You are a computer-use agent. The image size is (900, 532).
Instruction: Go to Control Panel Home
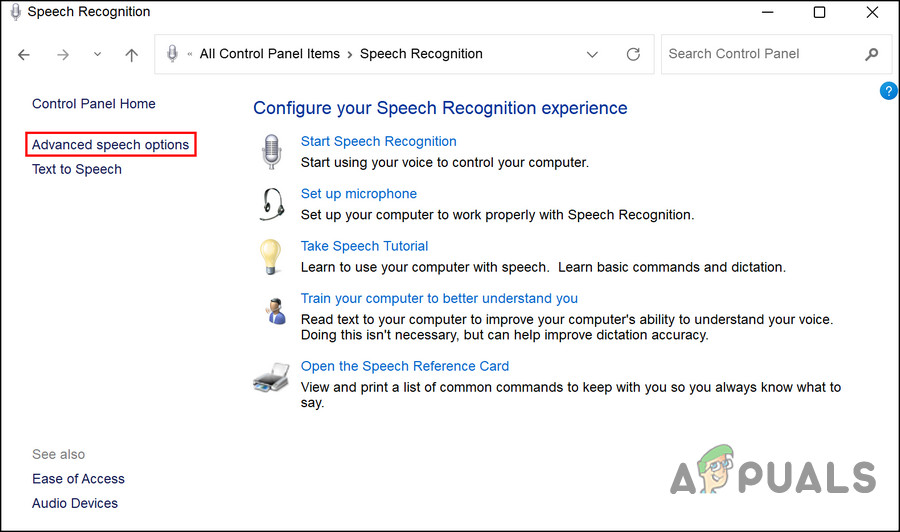[x=94, y=104]
